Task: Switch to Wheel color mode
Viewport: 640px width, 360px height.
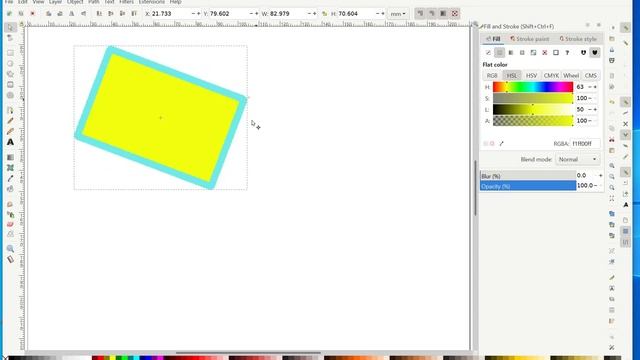Action: tap(571, 76)
